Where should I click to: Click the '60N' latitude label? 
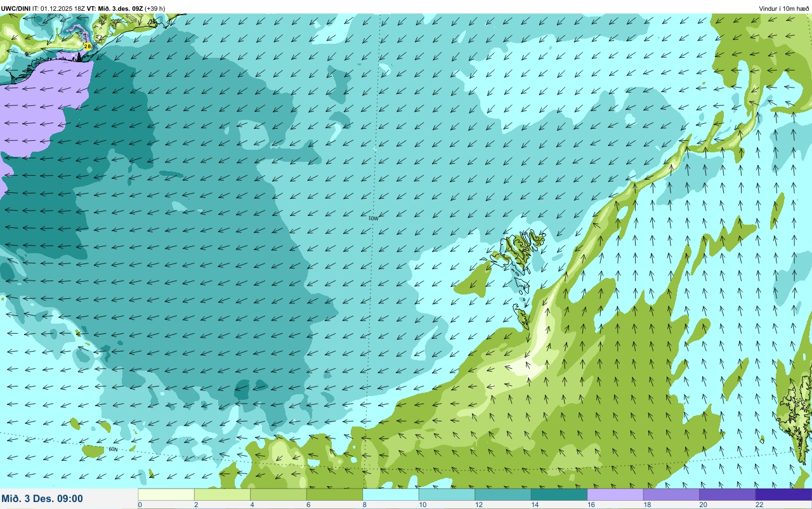click(x=114, y=449)
